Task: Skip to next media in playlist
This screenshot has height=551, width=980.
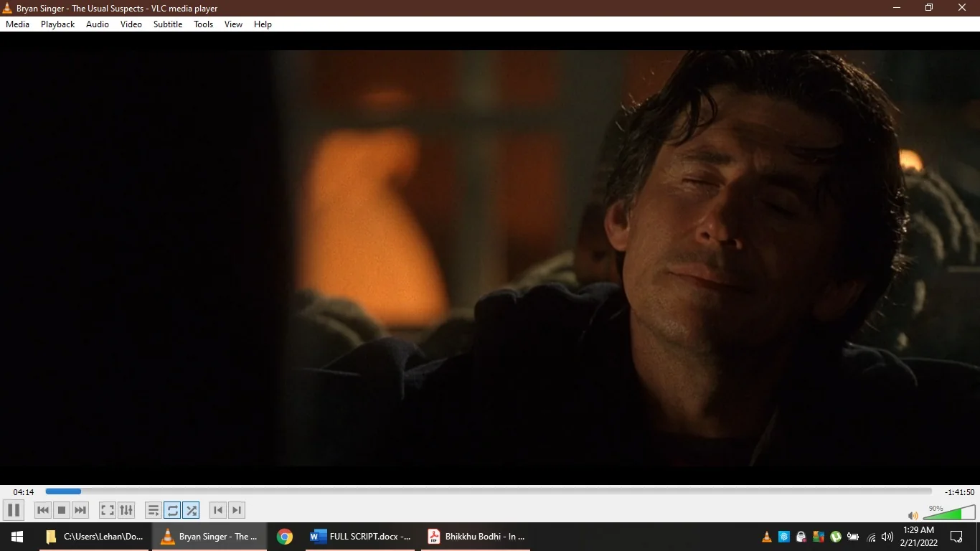Action: point(80,510)
